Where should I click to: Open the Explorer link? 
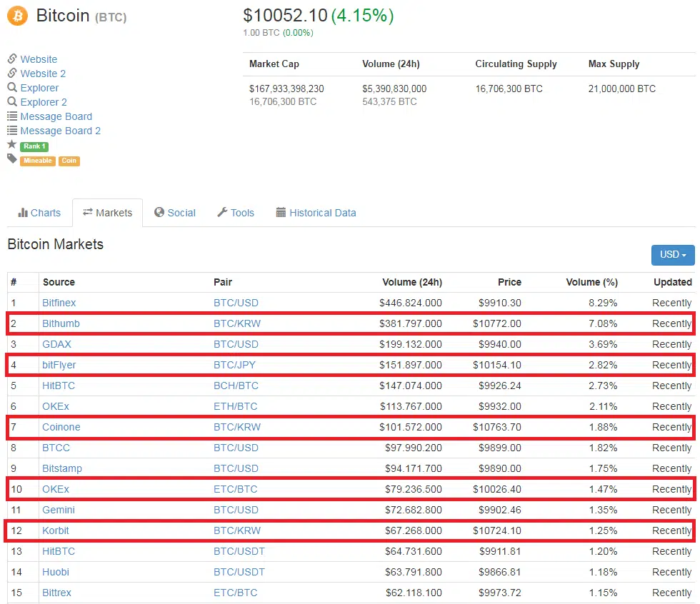(40, 88)
